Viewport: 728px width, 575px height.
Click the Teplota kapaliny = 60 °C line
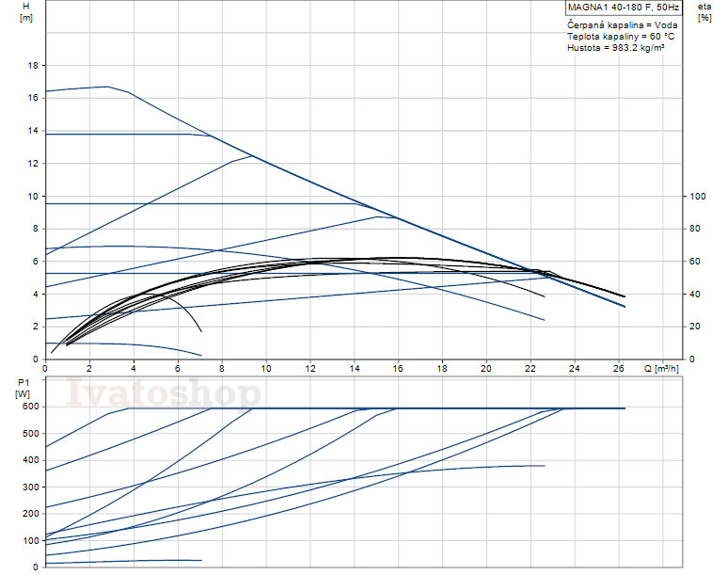pos(614,35)
